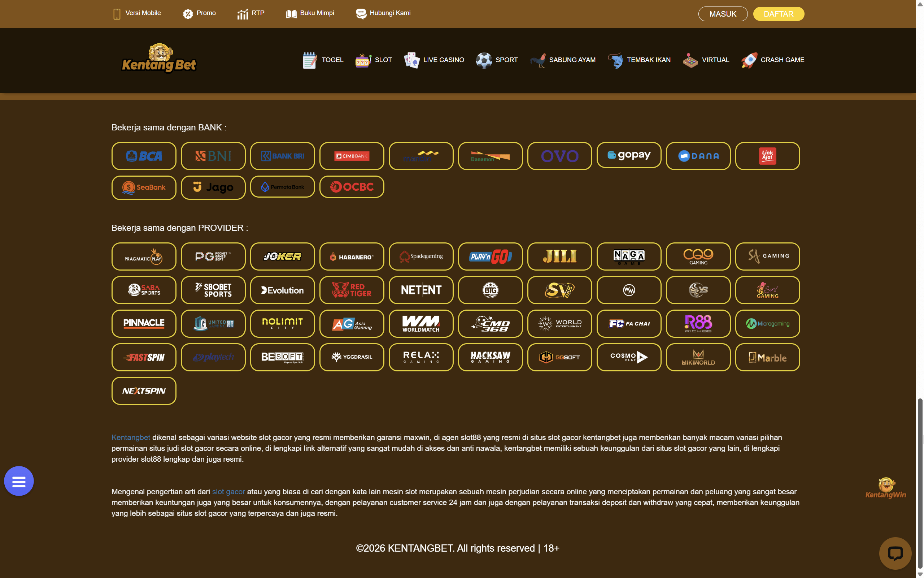Open the SABUNG AYAM menu

point(562,60)
